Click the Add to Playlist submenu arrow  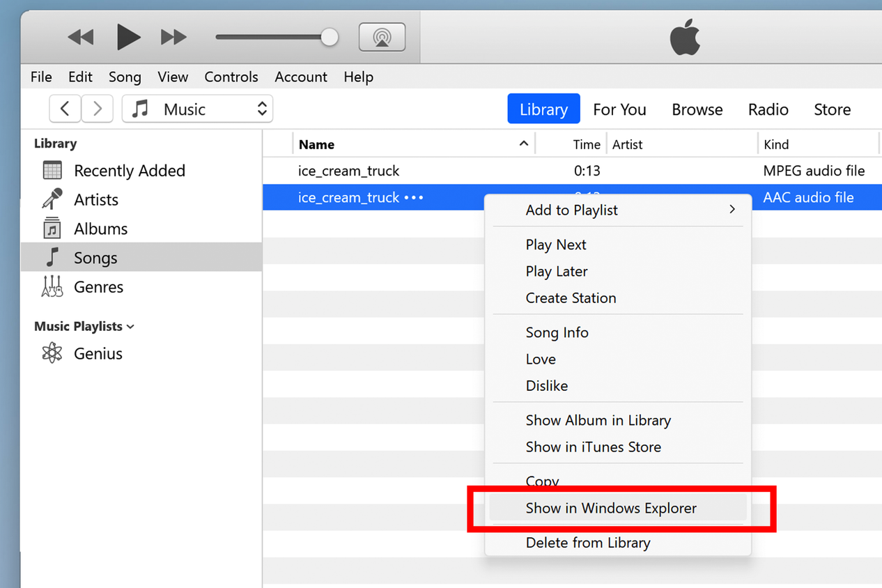(732, 209)
